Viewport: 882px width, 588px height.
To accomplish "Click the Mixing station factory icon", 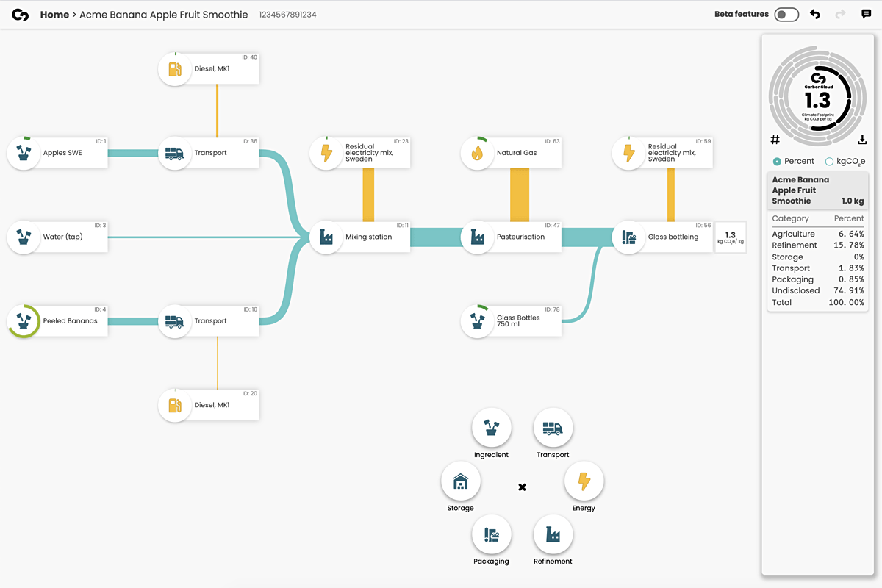I will [x=326, y=237].
